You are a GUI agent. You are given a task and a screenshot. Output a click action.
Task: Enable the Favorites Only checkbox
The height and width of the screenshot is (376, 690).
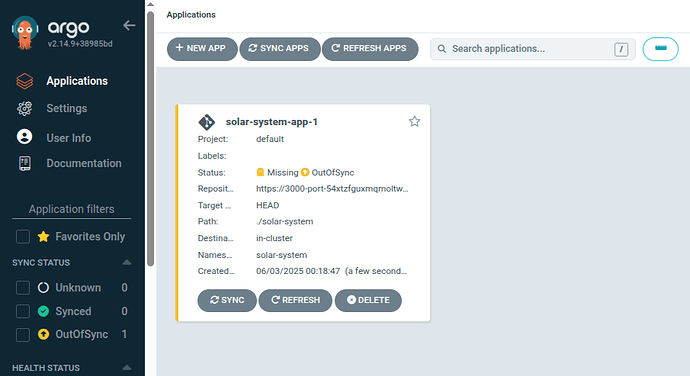[23, 236]
